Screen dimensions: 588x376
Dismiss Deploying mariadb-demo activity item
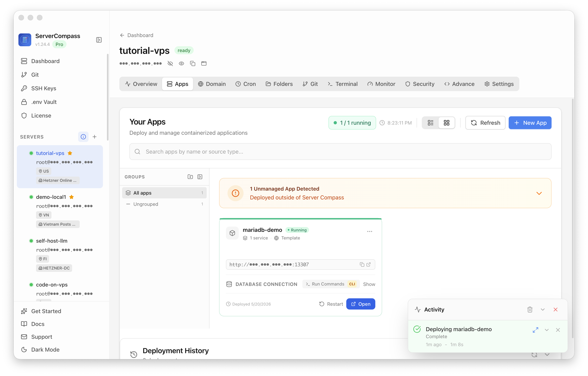tap(558, 330)
